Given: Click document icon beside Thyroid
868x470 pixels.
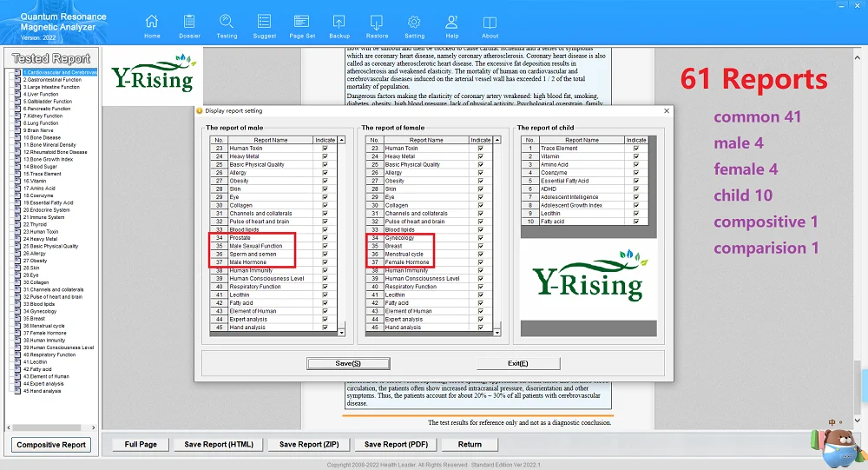Looking at the screenshot, I should pos(17,224).
